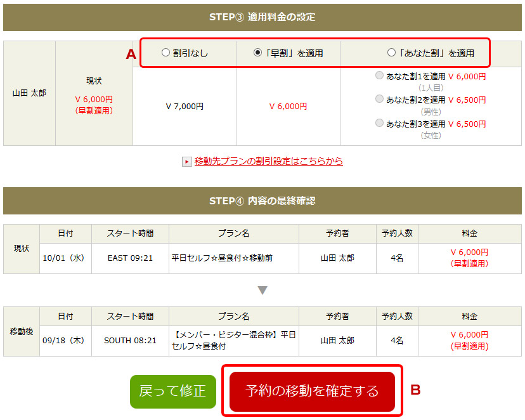Viewport: 525px width, 420px height.
Task: Click the 山田 太郎 name cell in STEP③
Action: (x=29, y=93)
